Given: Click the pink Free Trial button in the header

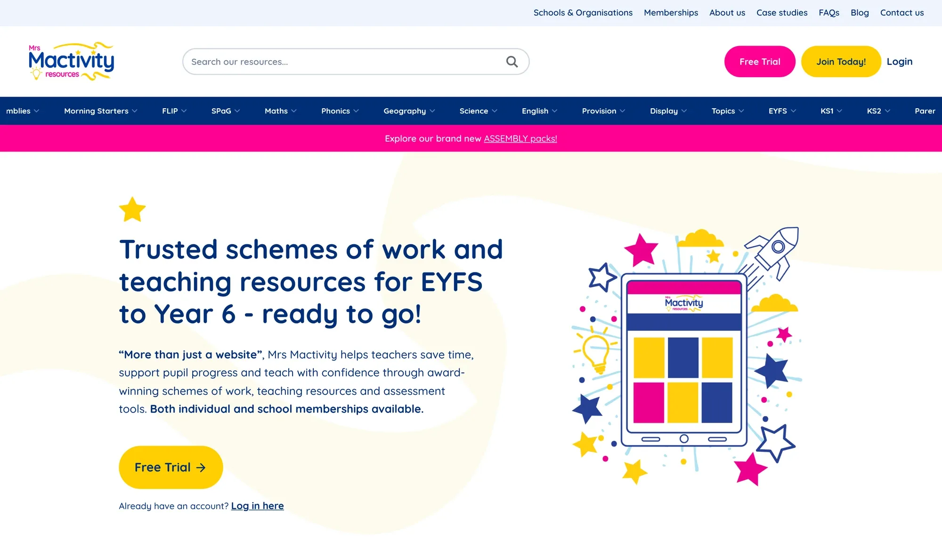Looking at the screenshot, I should point(760,62).
